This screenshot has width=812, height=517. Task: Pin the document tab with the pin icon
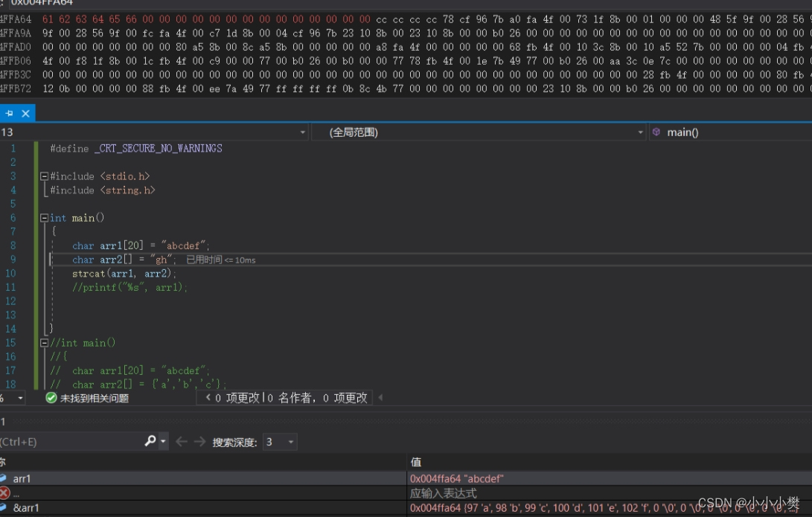pyautogui.click(x=9, y=113)
